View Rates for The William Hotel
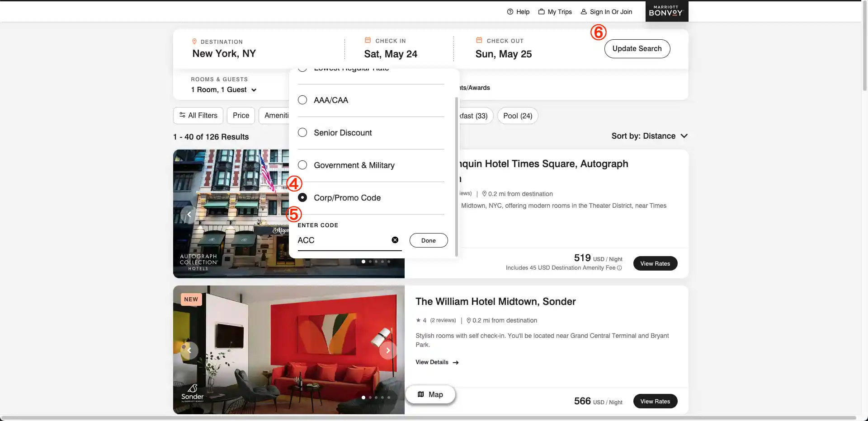Viewport: 868px width, 421px height. point(655,401)
